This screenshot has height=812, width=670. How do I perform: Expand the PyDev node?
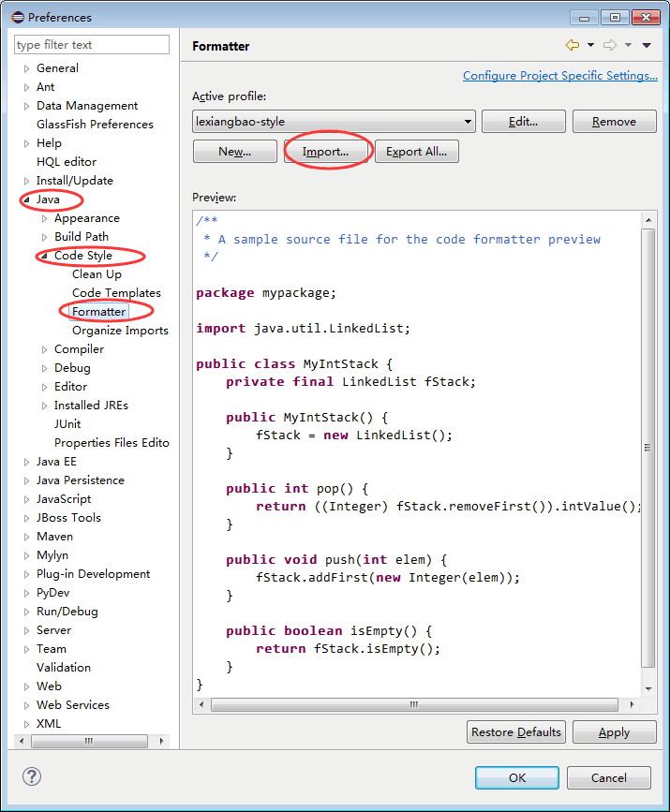coord(26,593)
